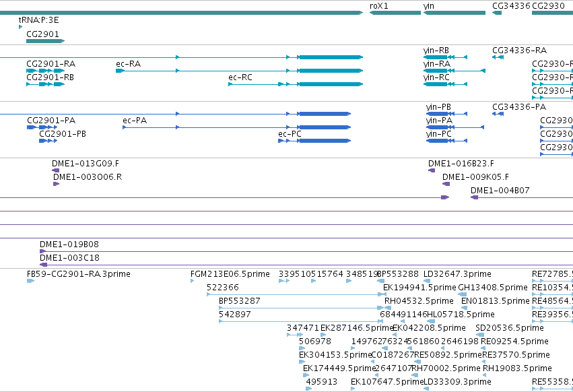The width and height of the screenshot is (573, 392).
Task: Select the CG2901-PA protein feature
Action: pyautogui.click(x=42, y=127)
